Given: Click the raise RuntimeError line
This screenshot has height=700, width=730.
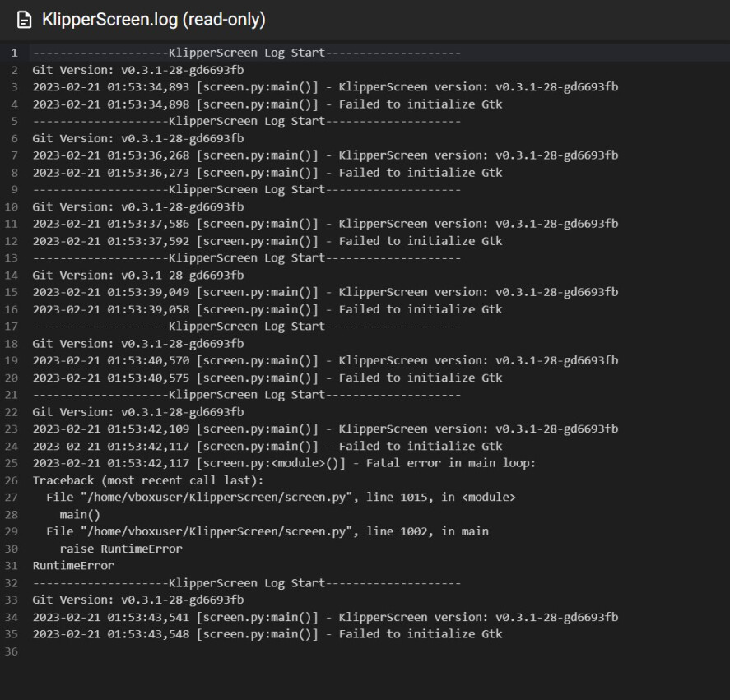Looking at the screenshot, I should tap(121, 549).
